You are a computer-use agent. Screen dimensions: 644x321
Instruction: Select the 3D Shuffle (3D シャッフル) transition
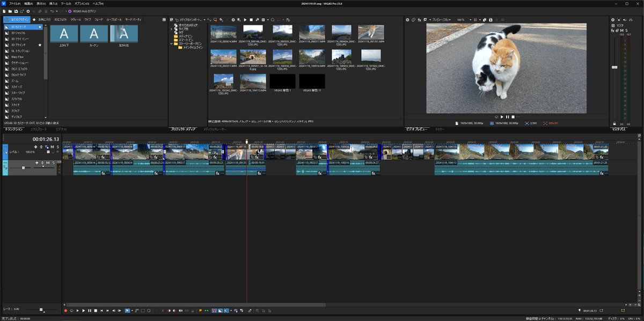(x=18, y=33)
